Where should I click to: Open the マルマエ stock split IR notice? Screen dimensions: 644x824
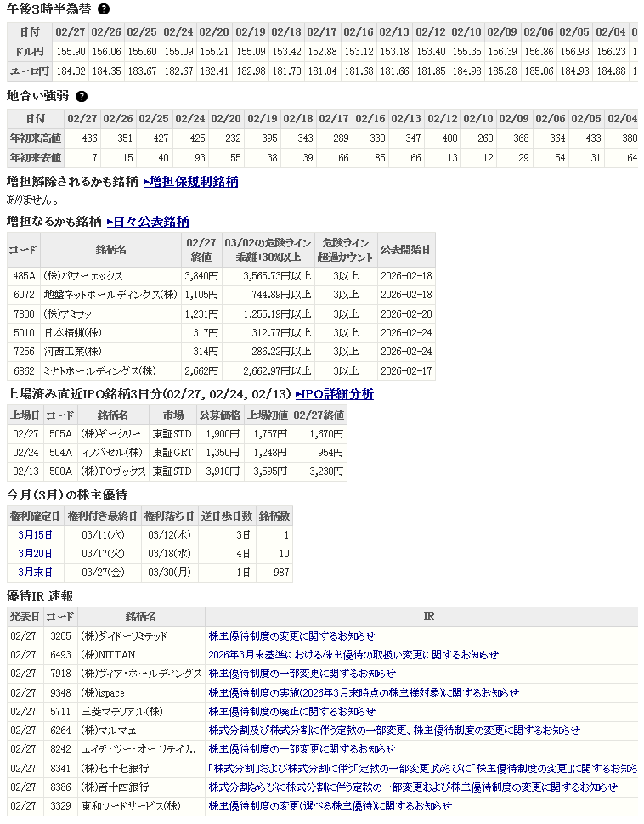(x=394, y=731)
